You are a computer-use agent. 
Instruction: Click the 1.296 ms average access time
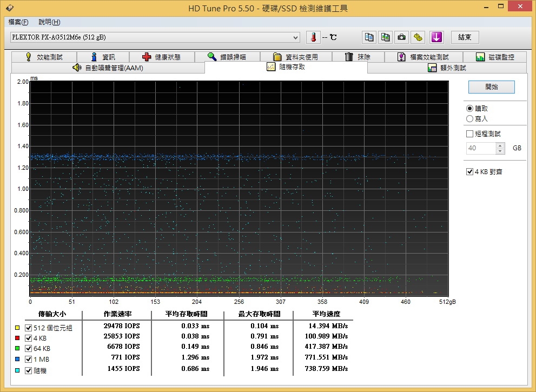point(195,357)
